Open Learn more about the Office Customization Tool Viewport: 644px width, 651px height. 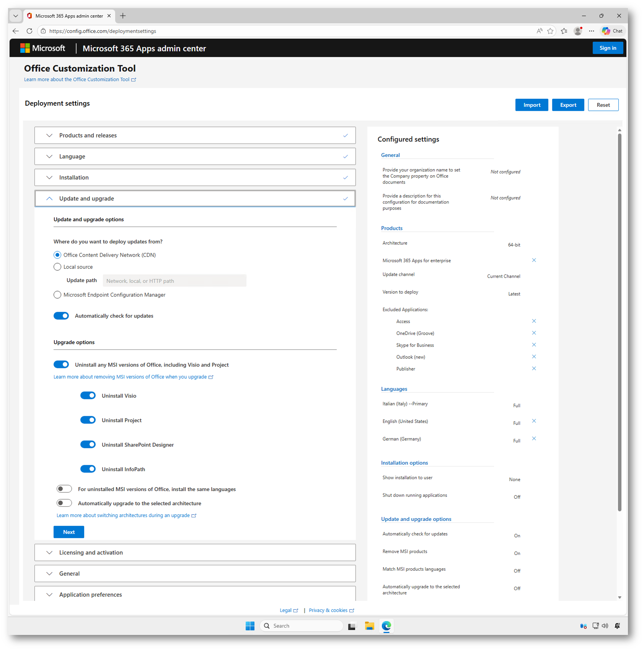(x=80, y=80)
